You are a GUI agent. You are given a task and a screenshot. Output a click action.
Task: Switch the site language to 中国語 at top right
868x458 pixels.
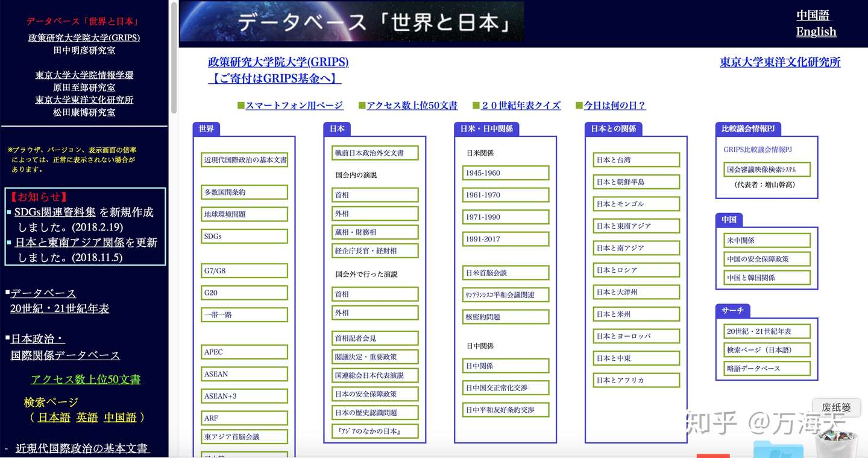pyautogui.click(x=813, y=15)
